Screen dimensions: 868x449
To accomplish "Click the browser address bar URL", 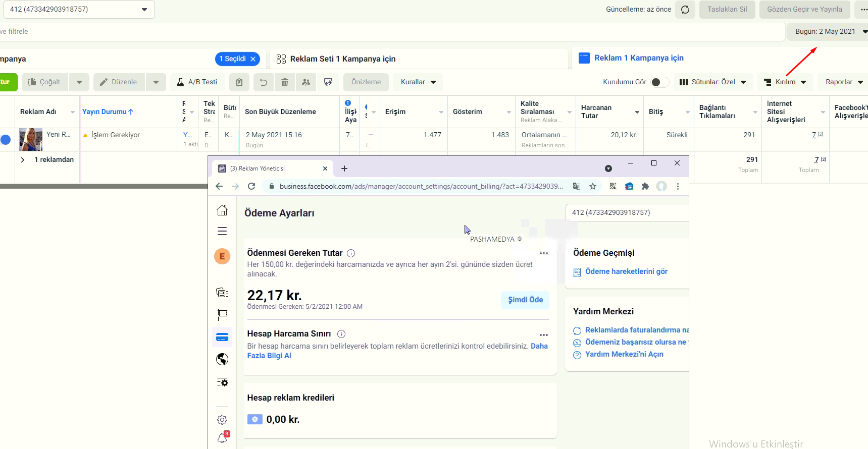I will tap(421, 187).
